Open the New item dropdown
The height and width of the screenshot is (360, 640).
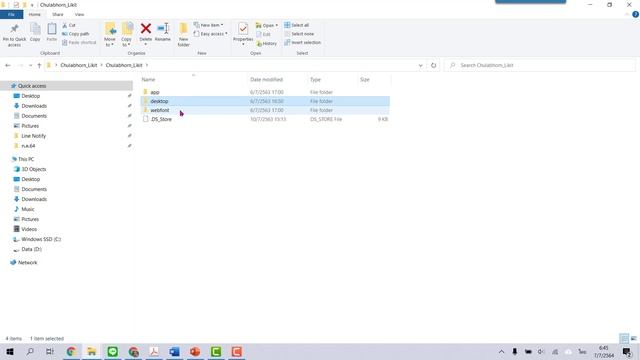[209, 25]
